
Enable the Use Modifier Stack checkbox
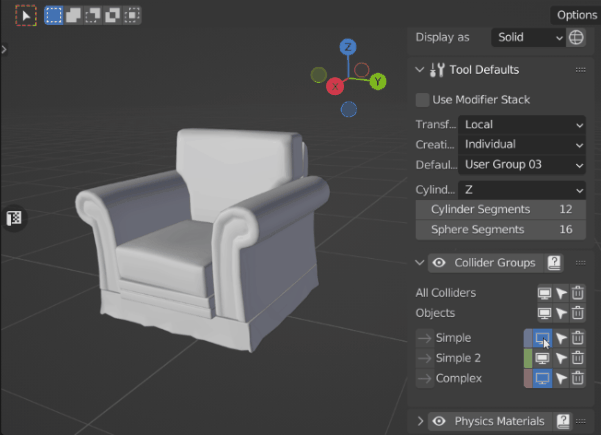click(x=422, y=100)
